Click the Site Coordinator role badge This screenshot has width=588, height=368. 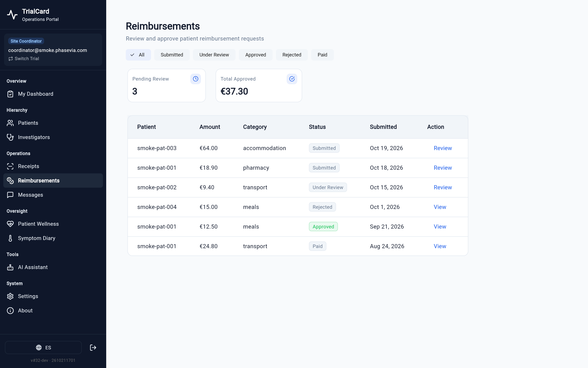coord(26,41)
